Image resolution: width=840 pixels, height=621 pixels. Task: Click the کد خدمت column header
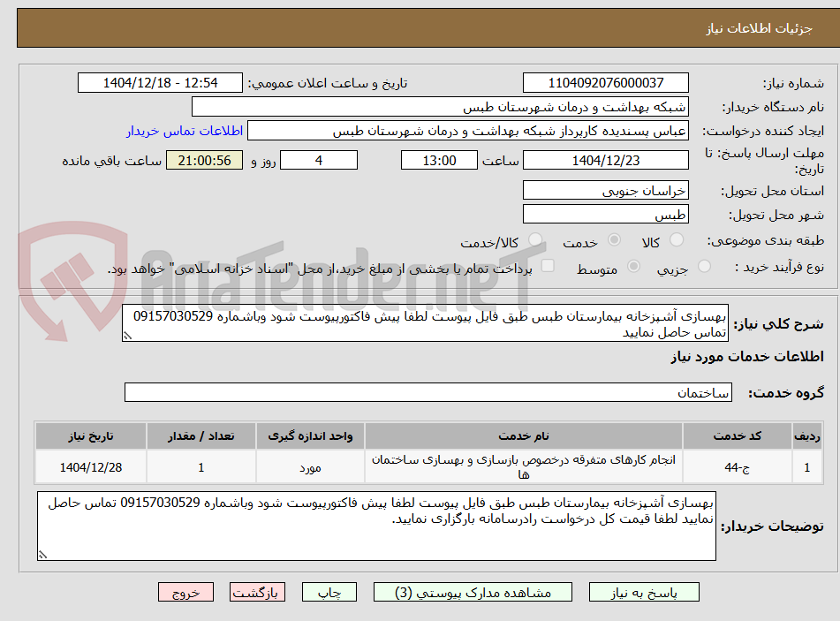(737, 436)
